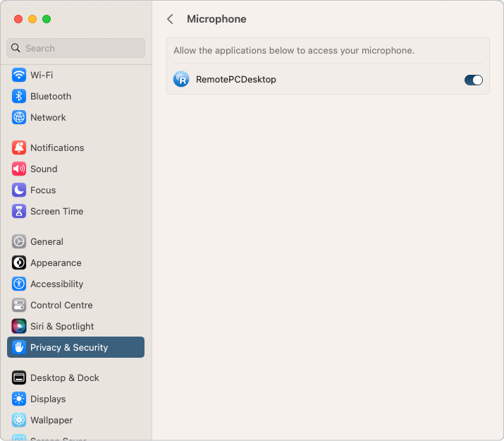Click the Sound speaker icon
This screenshot has height=441, width=504.
(19, 169)
